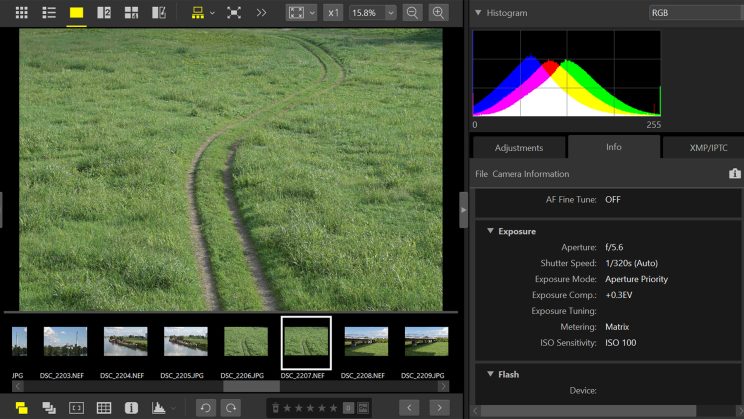Image resolution: width=744 pixels, height=419 pixels.
Task: Toggle the grid overlay on image
Action: (x=103, y=407)
